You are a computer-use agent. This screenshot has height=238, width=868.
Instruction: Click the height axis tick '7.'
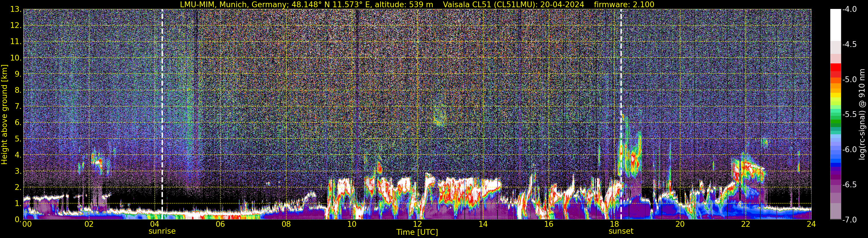pyautogui.click(x=18, y=107)
